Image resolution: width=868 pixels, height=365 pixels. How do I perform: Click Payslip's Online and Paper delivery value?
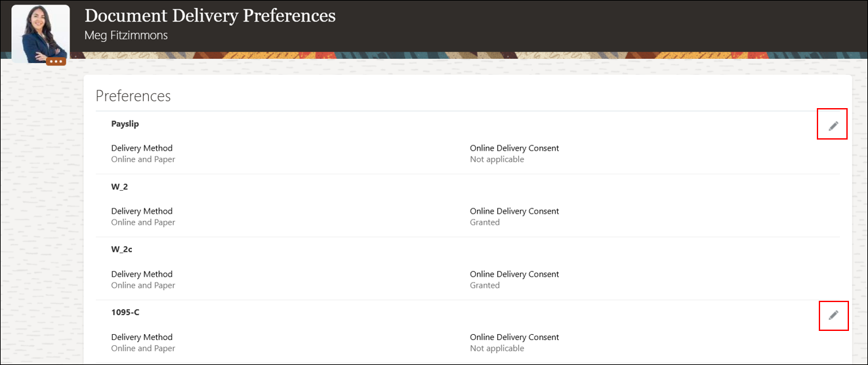[x=143, y=159]
